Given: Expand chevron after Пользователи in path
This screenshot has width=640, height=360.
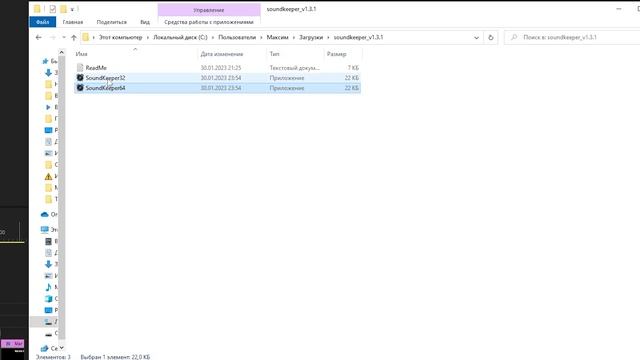Looking at the screenshot, I should [261, 38].
